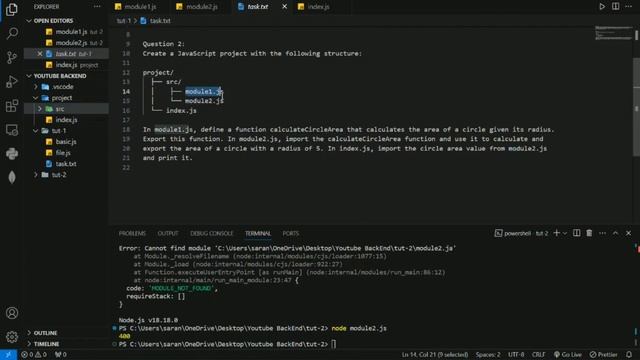This screenshot has height=360, width=640.
Task: Click tut-1 in the breadcrumb path
Action: point(124,20)
